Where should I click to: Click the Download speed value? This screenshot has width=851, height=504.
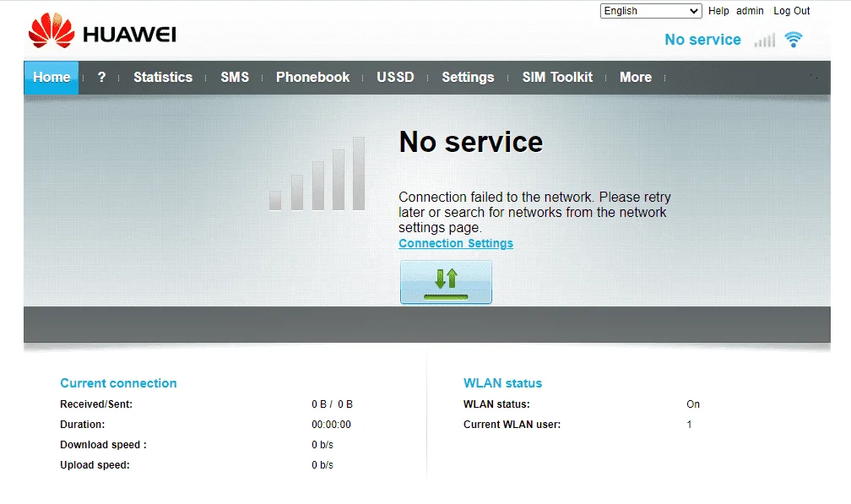pyautogui.click(x=323, y=445)
